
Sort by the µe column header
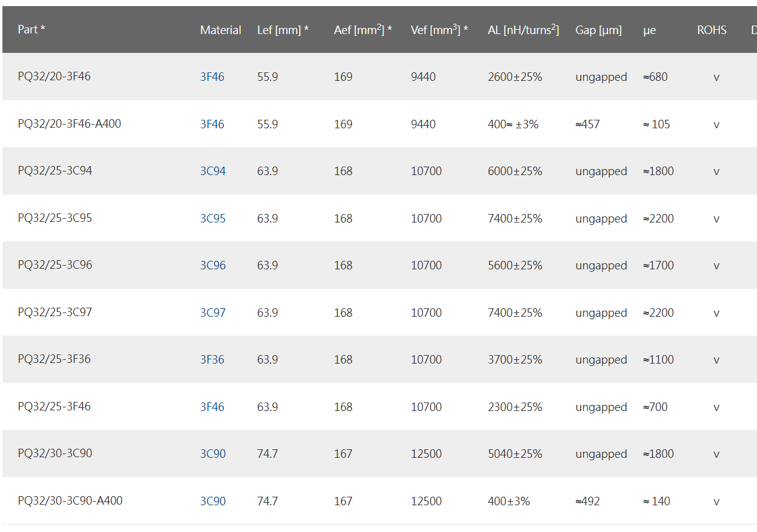(649, 30)
